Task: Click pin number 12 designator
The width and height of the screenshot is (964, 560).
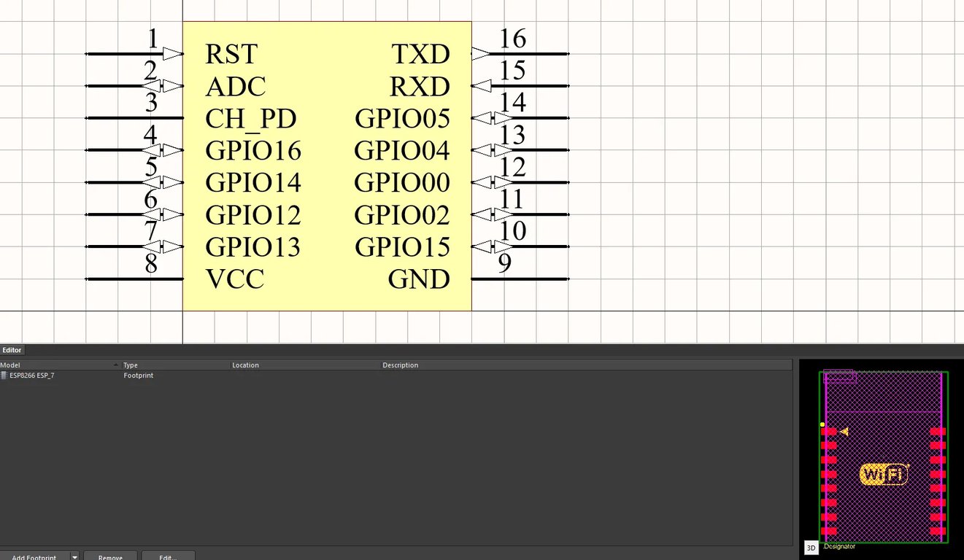Action: click(513, 167)
